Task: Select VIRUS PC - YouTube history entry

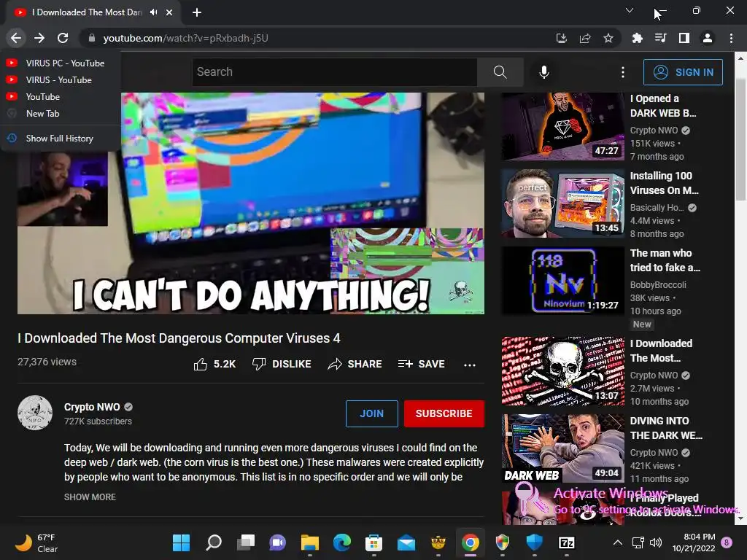Action: tap(60, 63)
